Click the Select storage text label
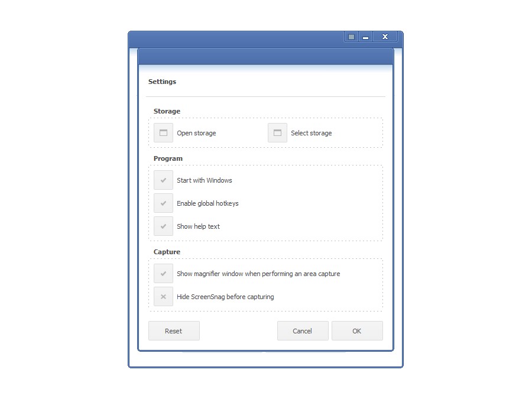Viewport: 532px width, 399px height. [312, 132]
